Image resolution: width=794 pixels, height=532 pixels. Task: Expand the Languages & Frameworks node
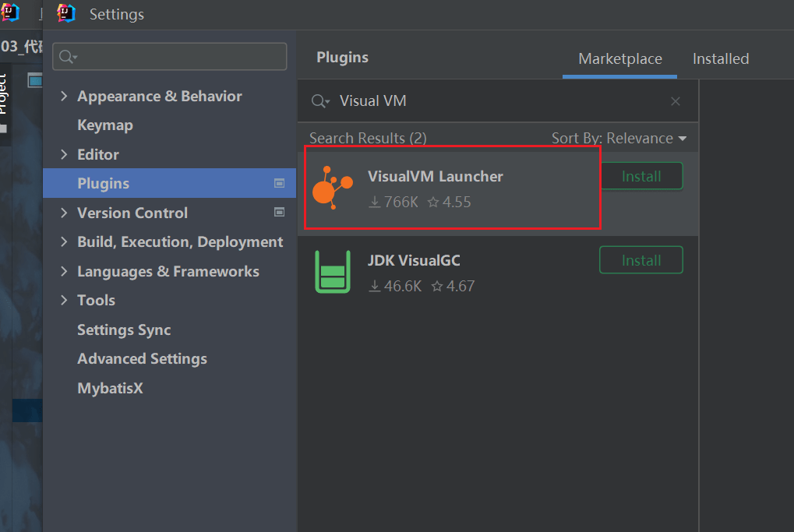[x=64, y=271]
